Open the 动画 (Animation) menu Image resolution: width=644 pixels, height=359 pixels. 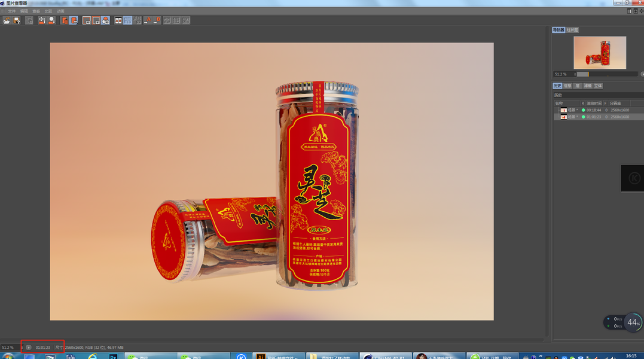pos(61,11)
